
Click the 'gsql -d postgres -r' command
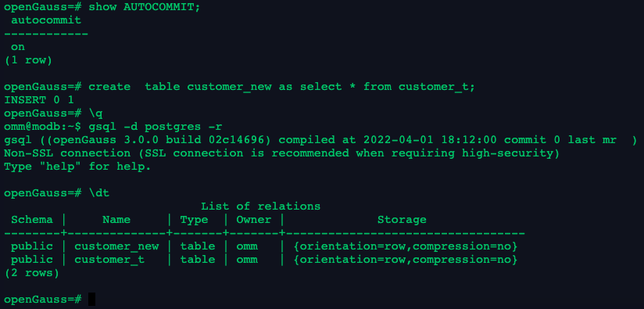156,127
